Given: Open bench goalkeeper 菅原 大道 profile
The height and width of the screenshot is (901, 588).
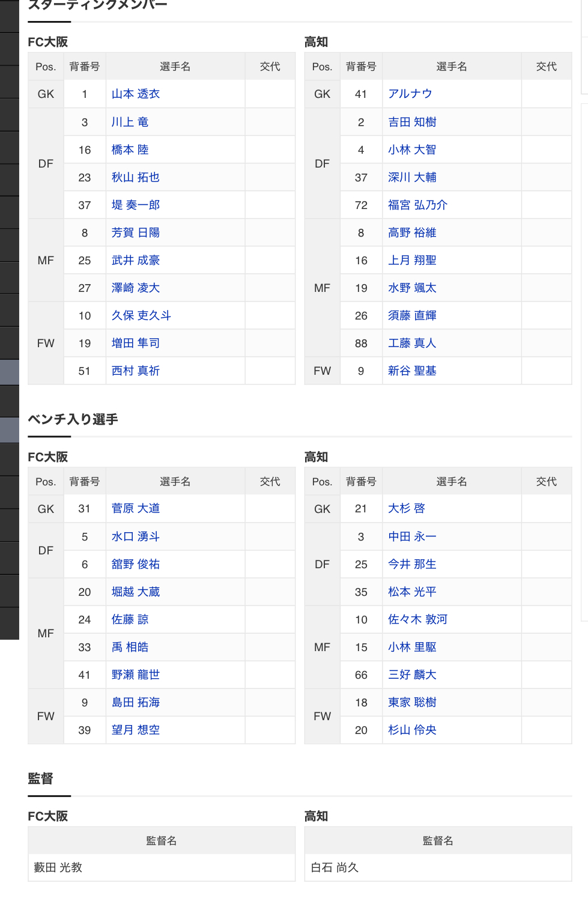Looking at the screenshot, I should tap(136, 509).
